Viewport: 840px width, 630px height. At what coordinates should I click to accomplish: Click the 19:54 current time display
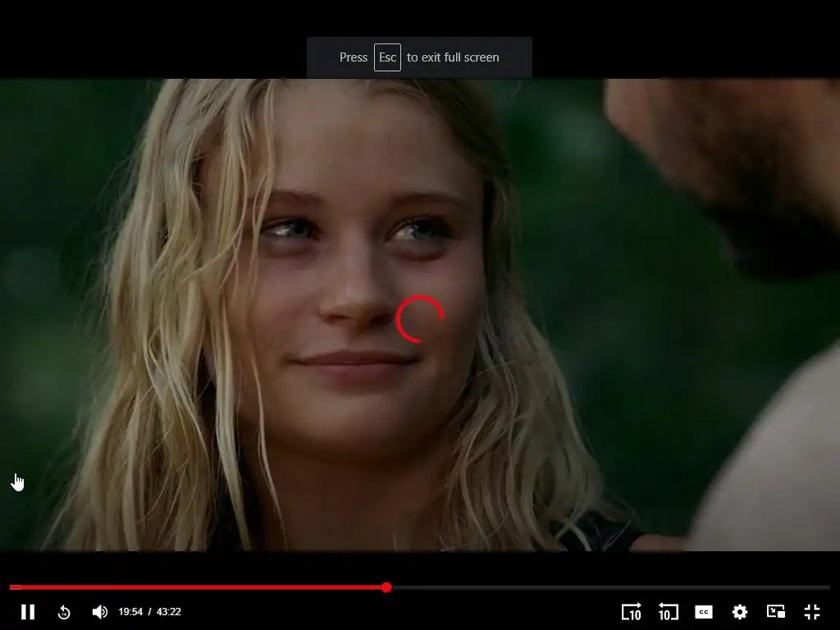tap(130, 612)
